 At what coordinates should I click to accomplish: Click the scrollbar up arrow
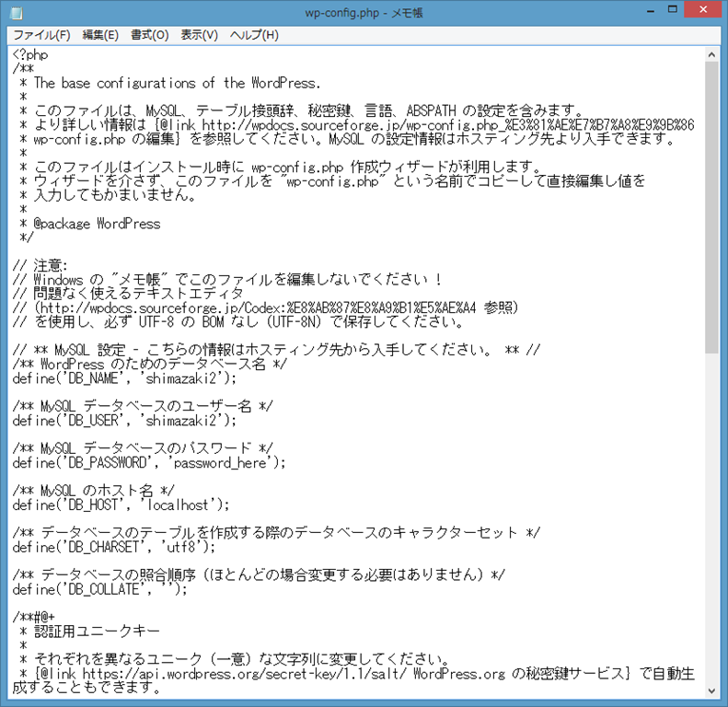coord(711,55)
